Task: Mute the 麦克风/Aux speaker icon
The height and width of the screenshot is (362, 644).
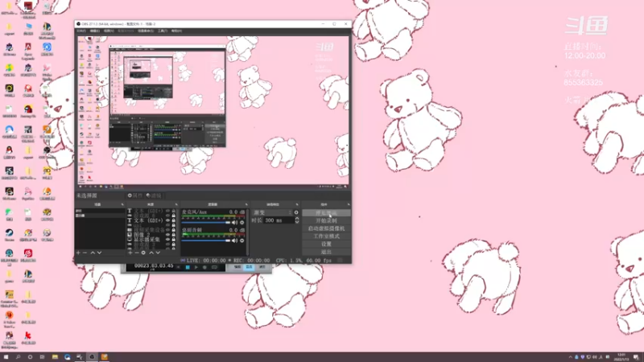Action: 234,223
